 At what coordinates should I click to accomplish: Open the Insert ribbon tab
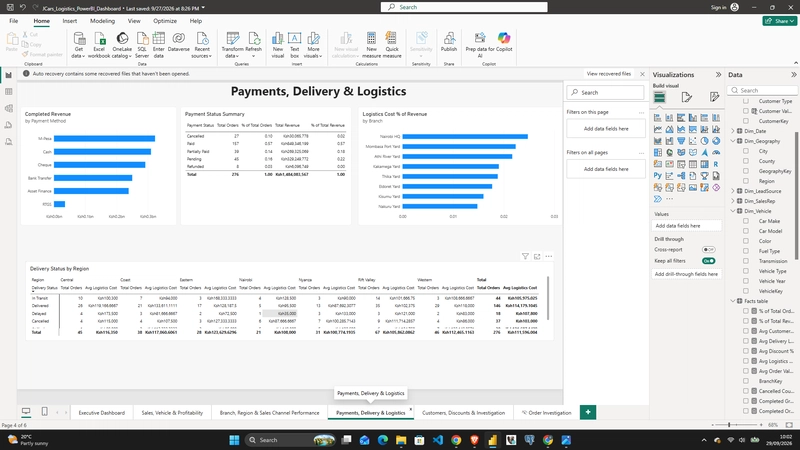[x=70, y=21]
